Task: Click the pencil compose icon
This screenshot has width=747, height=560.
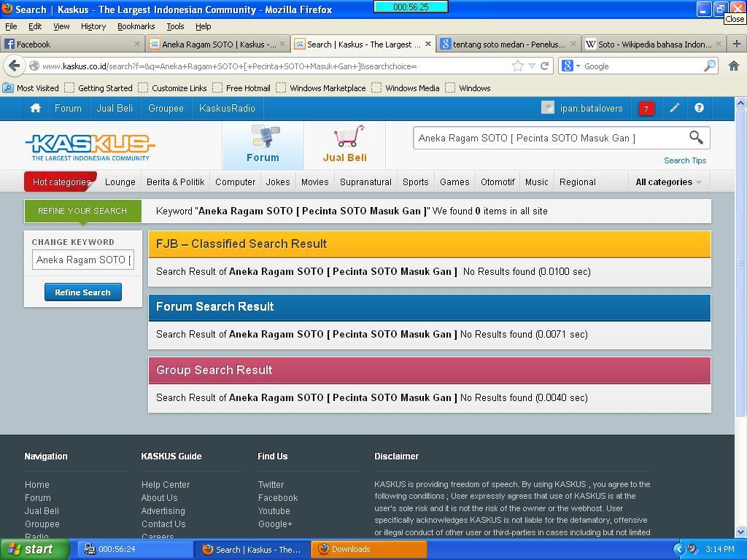Action: (673, 108)
